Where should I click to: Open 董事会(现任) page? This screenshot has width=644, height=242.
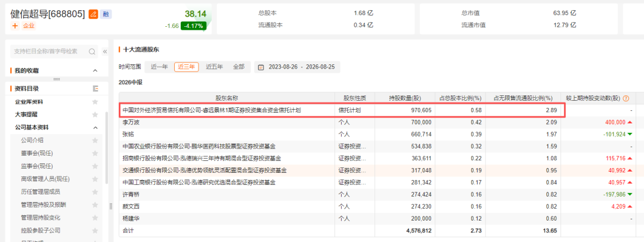(37, 153)
